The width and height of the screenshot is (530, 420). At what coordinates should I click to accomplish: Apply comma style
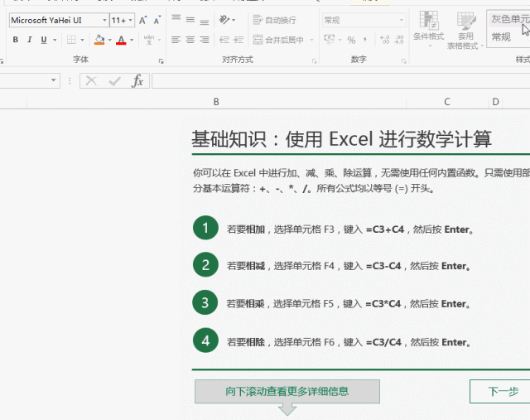pos(365,40)
